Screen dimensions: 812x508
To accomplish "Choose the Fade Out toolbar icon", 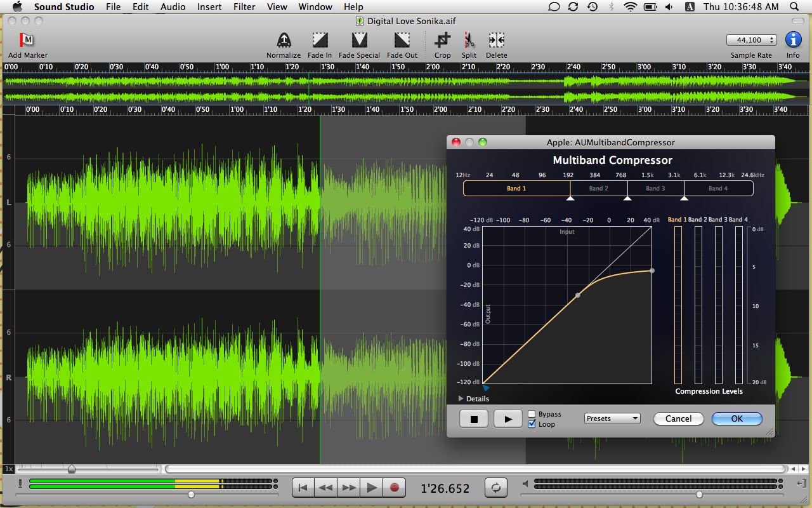I will tap(402, 41).
